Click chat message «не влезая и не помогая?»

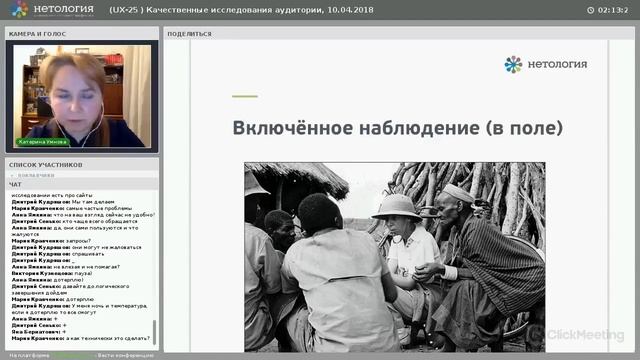point(87,267)
